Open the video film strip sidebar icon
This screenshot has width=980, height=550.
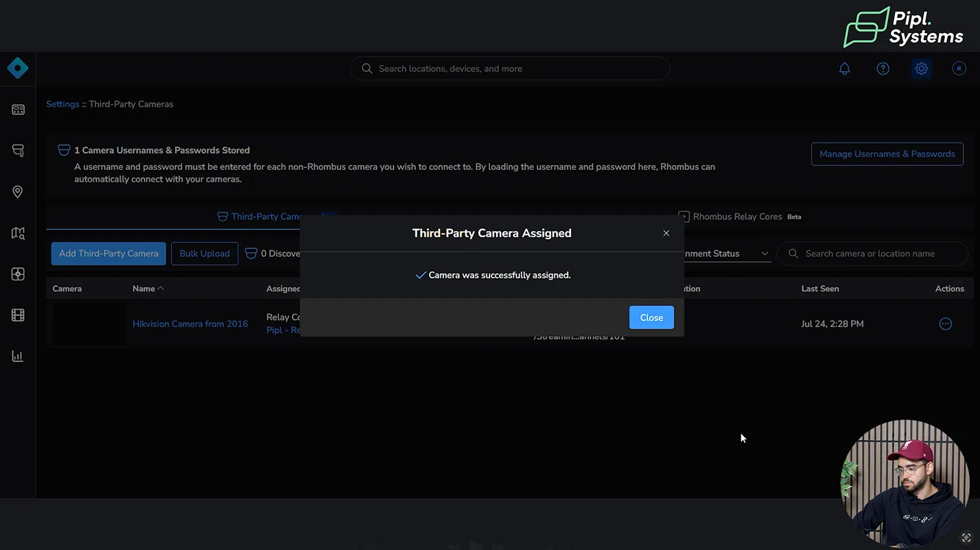click(x=18, y=315)
